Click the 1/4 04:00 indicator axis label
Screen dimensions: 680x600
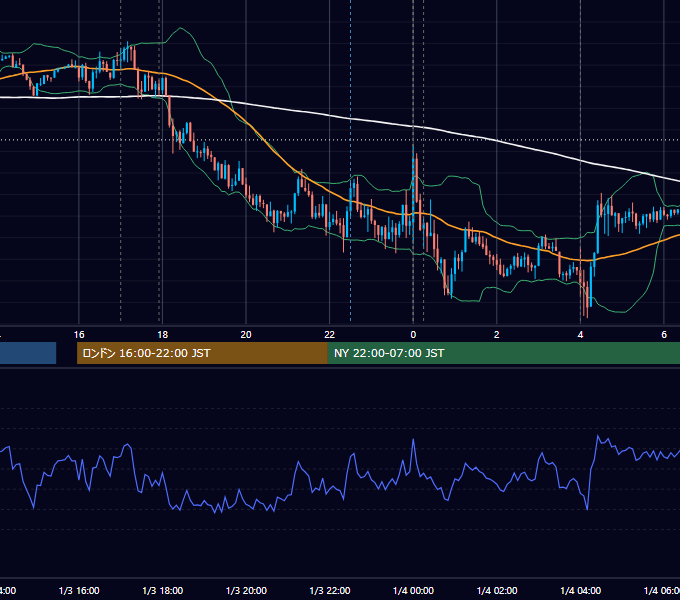point(581,590)
